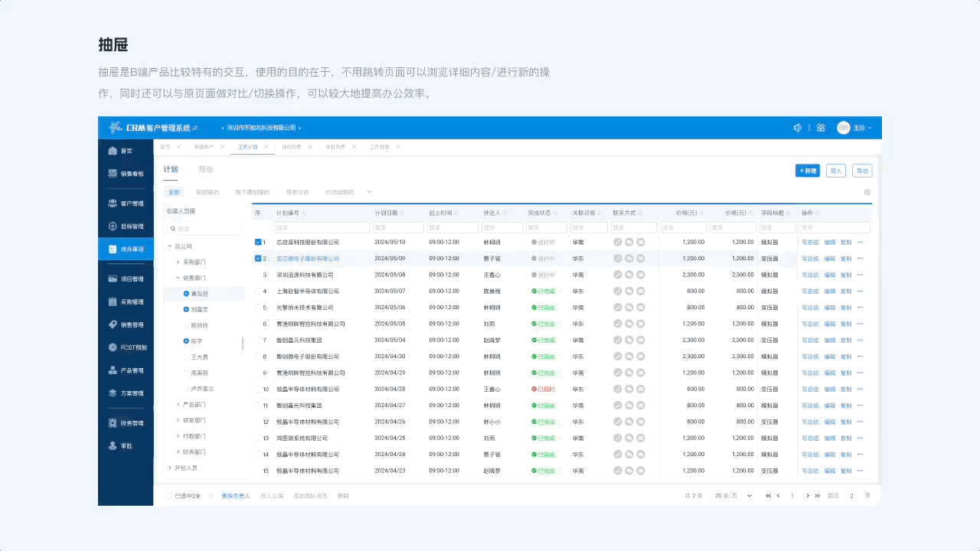980x551 pixels.
Task: Check the checkbox on row 3
Action: click(x=259, y=275)
